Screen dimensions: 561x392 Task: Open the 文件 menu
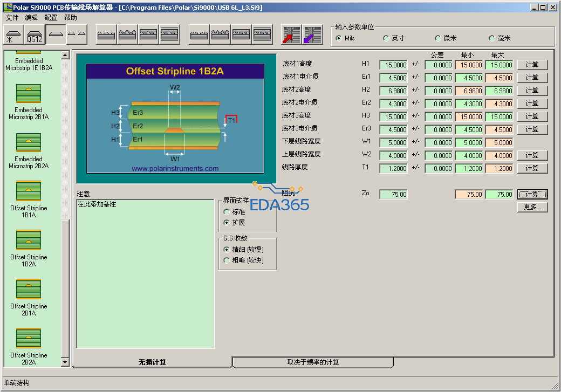(x=12, y=18)
